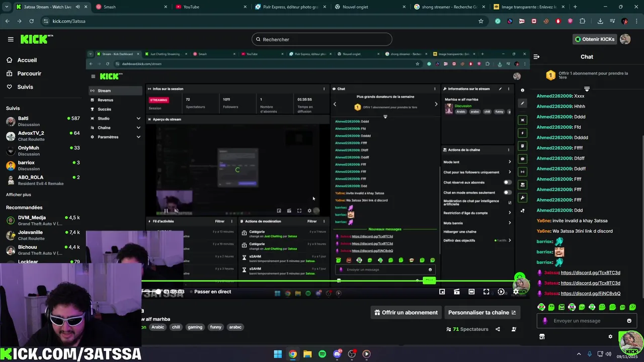This screenshot has width=644, height=362.
Task: Expand Définir des objectifs option
Action: tap(477, 240)
